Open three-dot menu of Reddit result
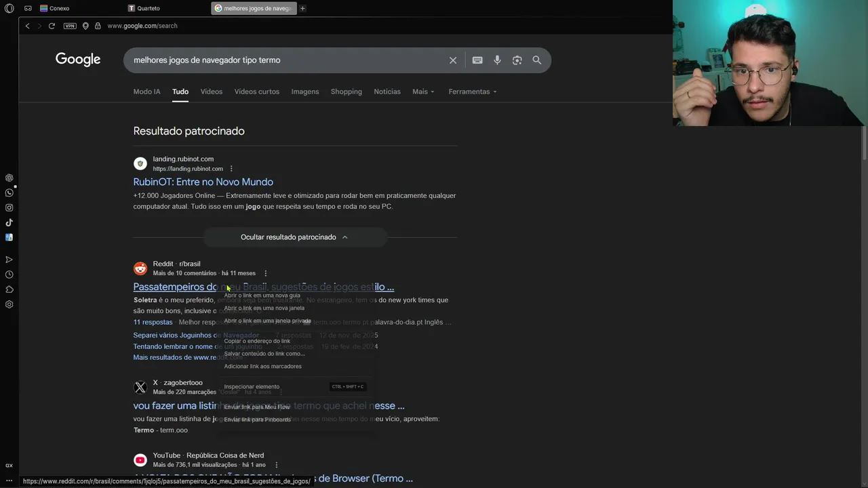 click(x=265, y=273)
